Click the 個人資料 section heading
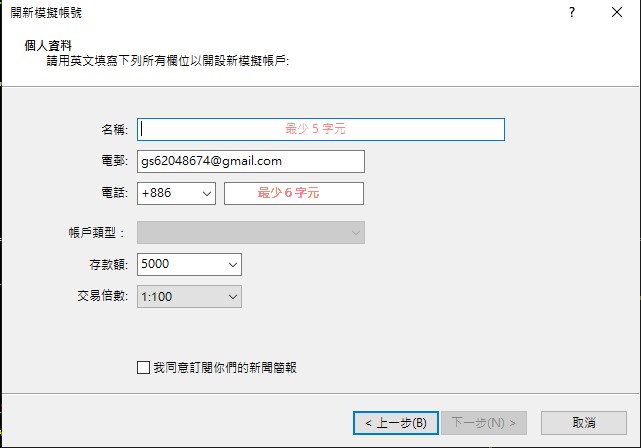Image resolution: width=641 pixels, height=448 pixels. point(45,46)
